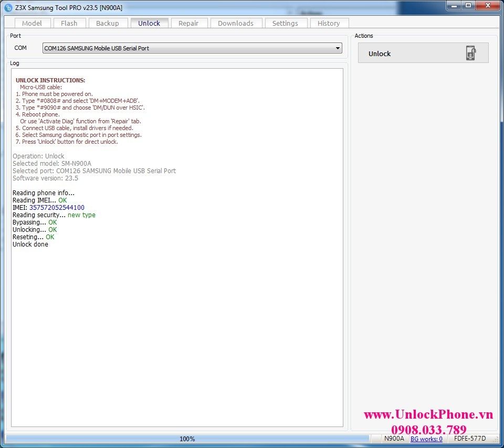Switch to the Model tab

click(x=32, y=23)
